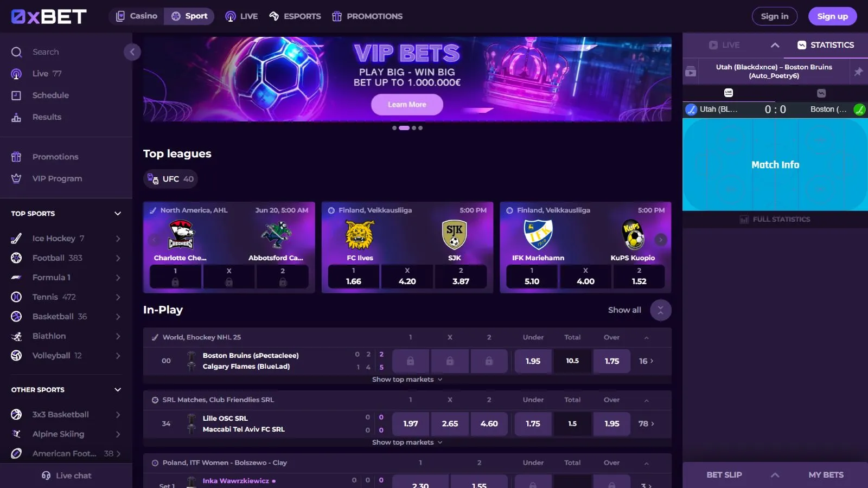Click Learn More on VIP banner

407,105
